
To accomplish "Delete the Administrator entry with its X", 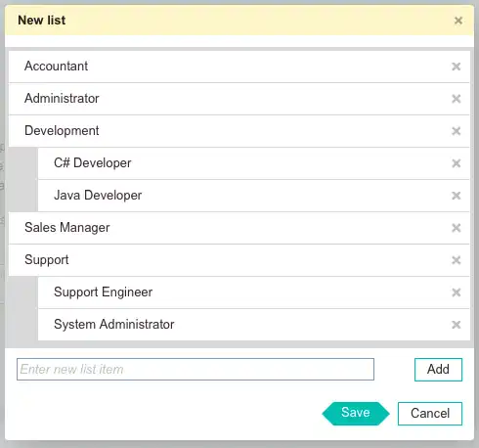I will (456, 99).
